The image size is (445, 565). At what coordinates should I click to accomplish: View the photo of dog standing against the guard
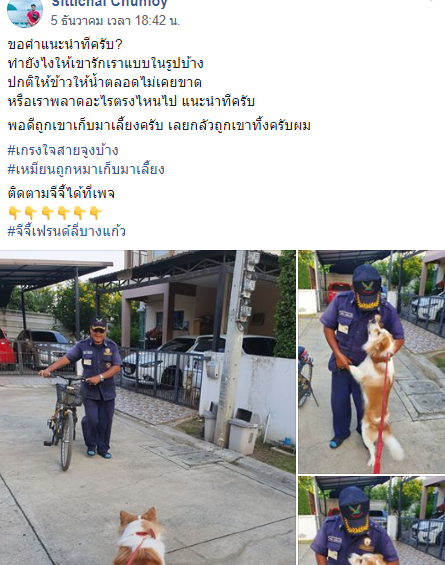[371, 362]
